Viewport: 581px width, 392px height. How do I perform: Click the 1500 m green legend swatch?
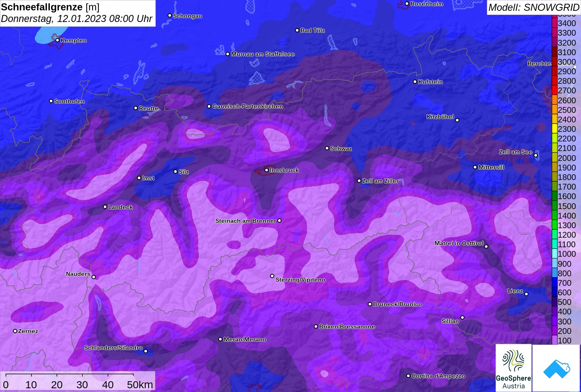tap(554, 206)
